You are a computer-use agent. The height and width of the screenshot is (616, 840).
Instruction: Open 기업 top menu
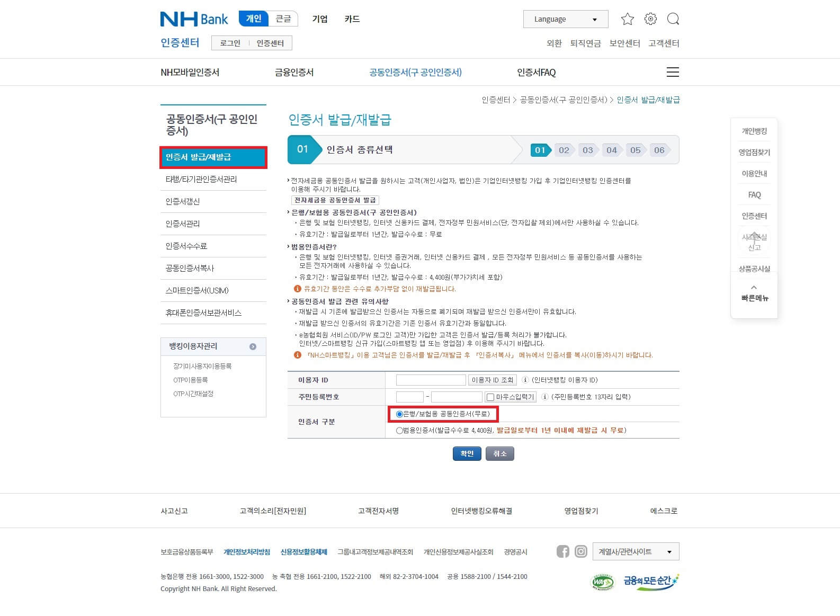coord(320,19)
